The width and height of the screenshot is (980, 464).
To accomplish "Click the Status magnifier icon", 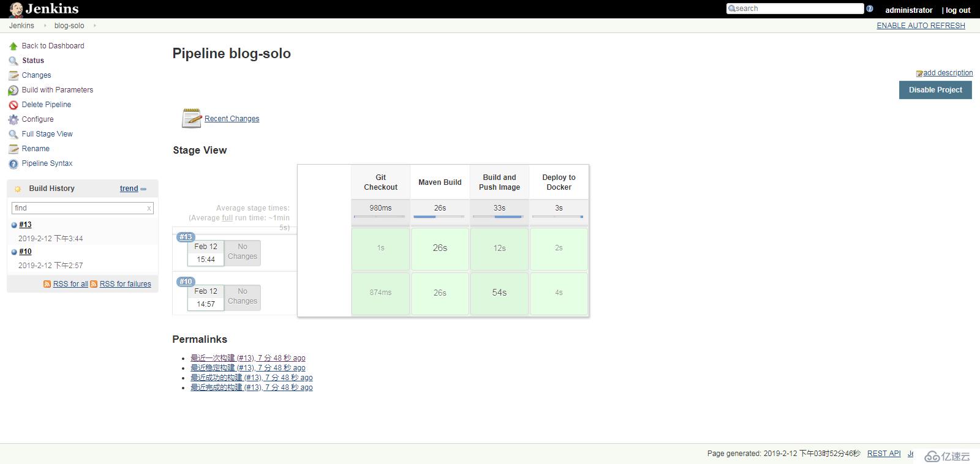I will pyautogui.click(x=13, y=61).
